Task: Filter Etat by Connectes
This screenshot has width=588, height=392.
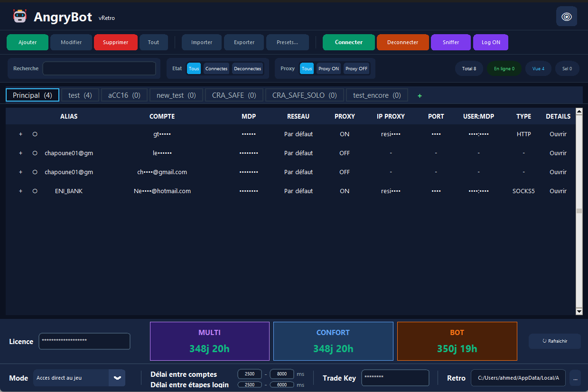Action: 216,69
